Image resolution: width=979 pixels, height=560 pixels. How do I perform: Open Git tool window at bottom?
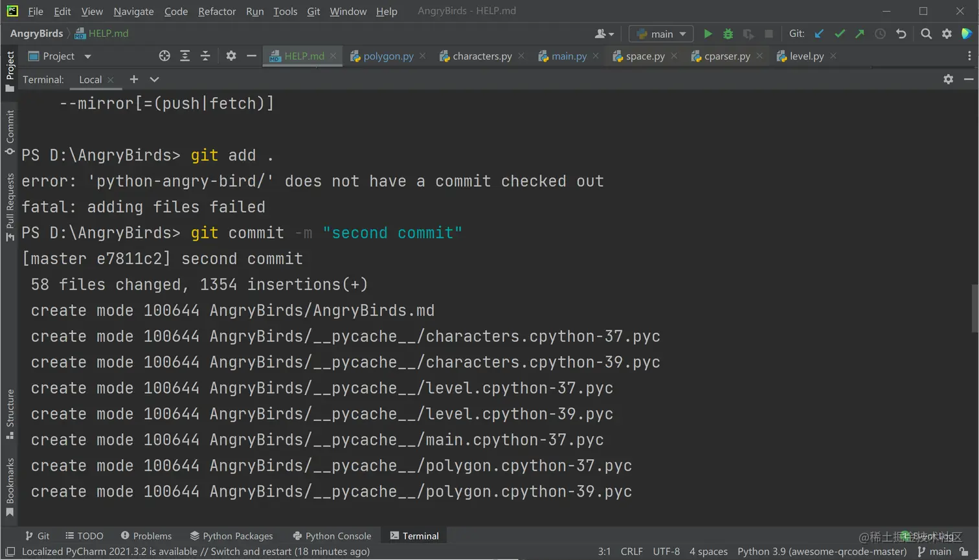pyautogui.click(x=38, y=536)
